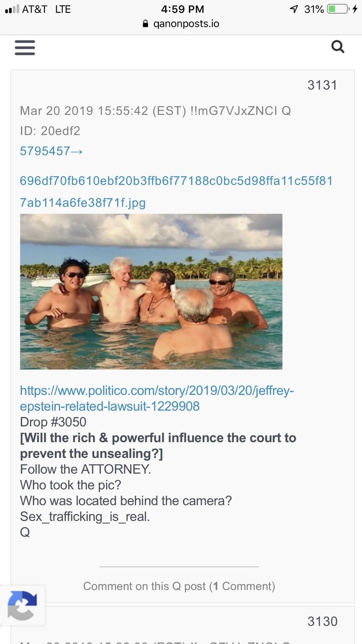Tap the reCAPTCHA badge icon
Image resolution: width=362 pixels, height=644 pixels.
pyautogui.click(x=23, y=605)
